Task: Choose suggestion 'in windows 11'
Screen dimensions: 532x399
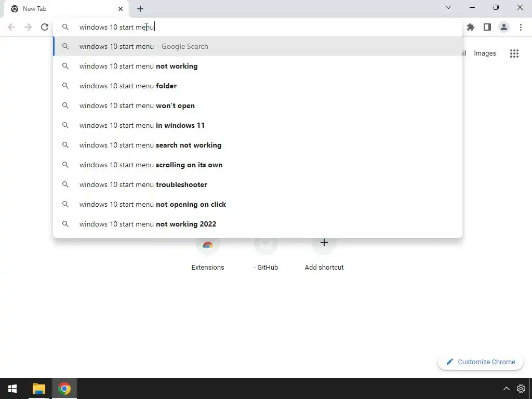Action: point(258,125)
